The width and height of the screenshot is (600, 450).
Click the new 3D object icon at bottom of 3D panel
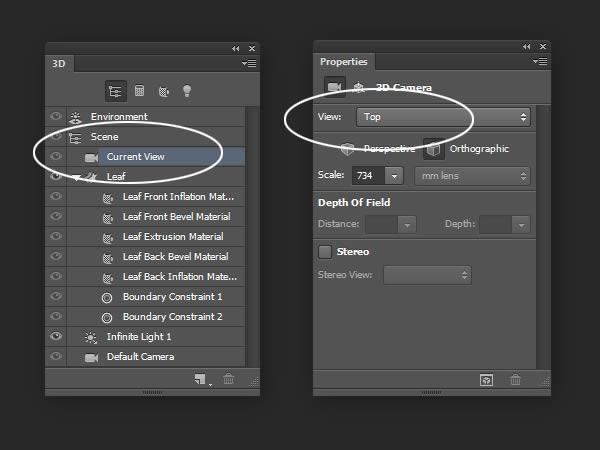tap(200, 379)
